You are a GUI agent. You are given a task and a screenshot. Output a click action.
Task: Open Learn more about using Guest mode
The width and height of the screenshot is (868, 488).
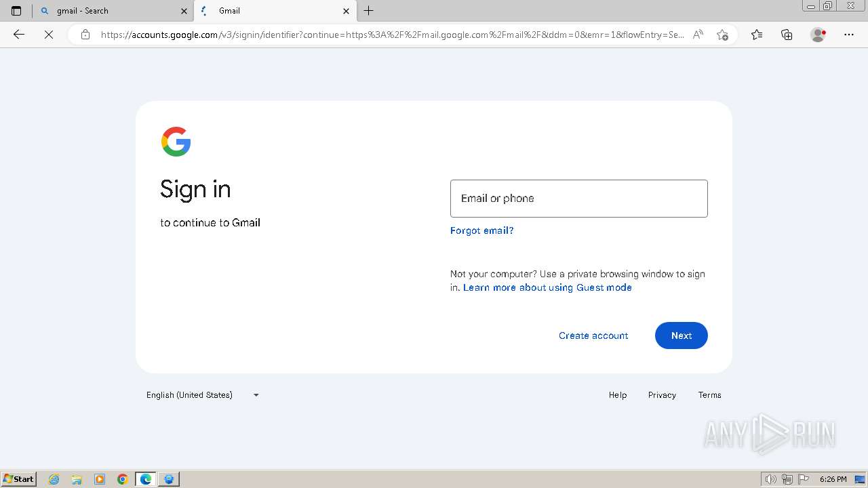click(x=547, y=287)
